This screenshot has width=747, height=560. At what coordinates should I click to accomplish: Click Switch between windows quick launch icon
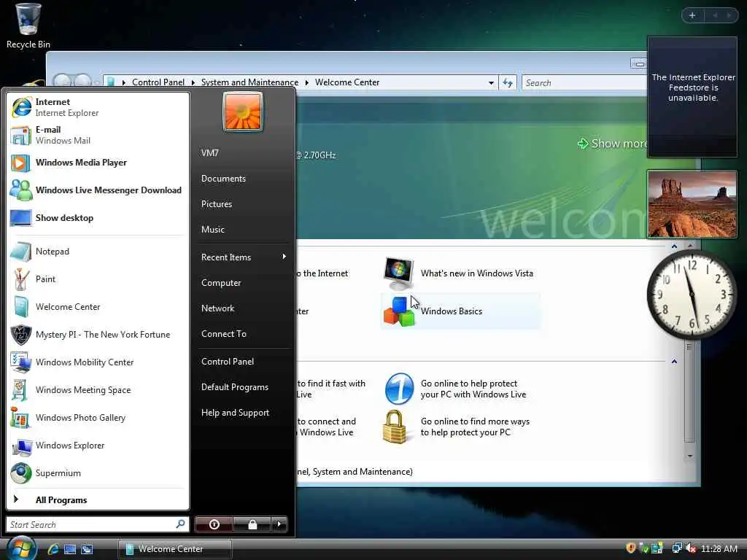(87, 549)
